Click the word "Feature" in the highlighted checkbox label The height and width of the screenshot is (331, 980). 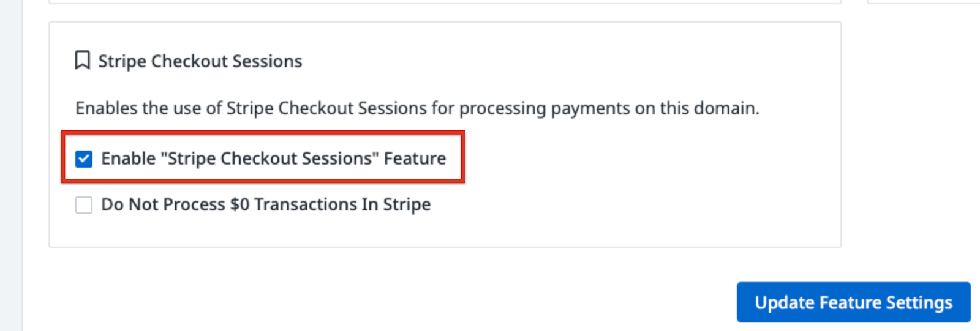tap(415, 158)
